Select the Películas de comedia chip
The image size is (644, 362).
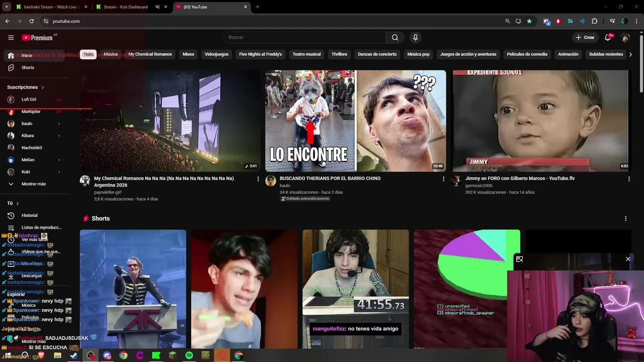[527, 54]
